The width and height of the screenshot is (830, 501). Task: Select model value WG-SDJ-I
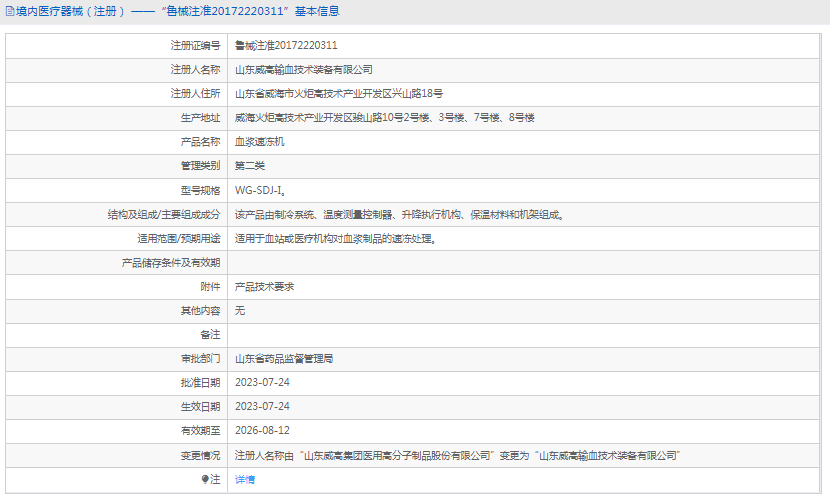[259, 190]
